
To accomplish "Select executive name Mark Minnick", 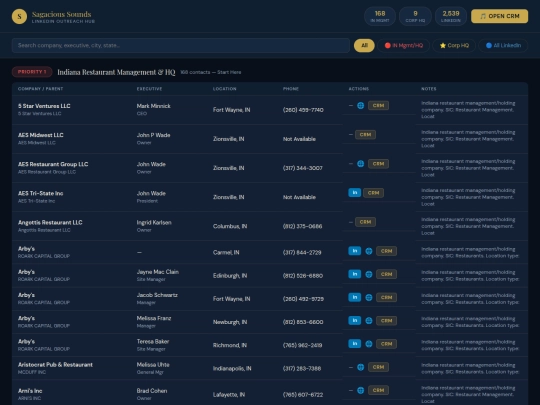I will [154, 106].
